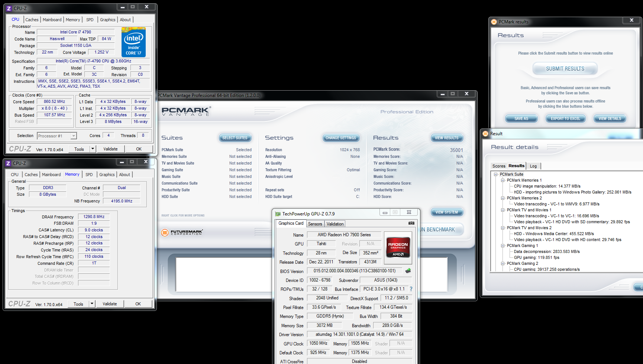Collapse the PCMark Memories 1 node
The width and height of the screenshot is (643, 364).
pos(503,180)
